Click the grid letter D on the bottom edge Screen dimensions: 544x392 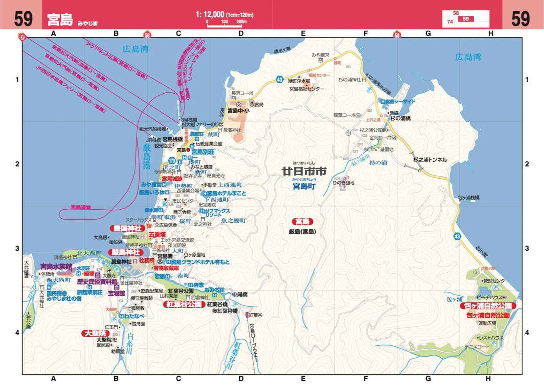[241, 379]
